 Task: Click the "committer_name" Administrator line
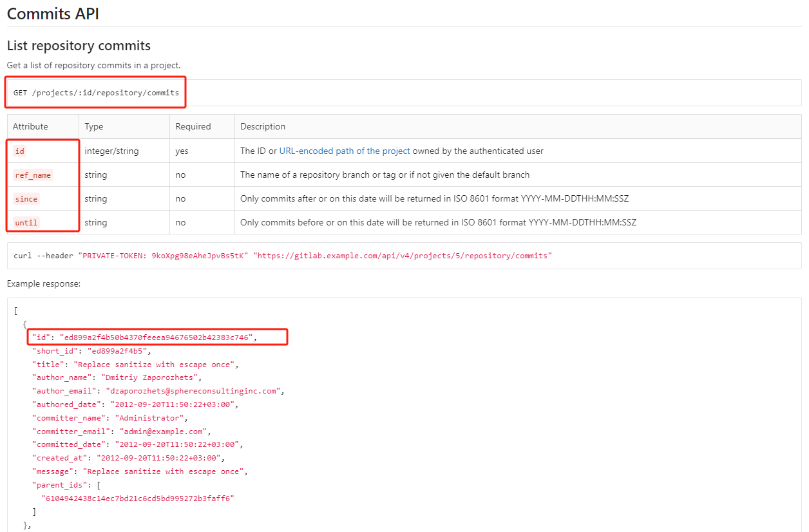[x=111, y=418]
